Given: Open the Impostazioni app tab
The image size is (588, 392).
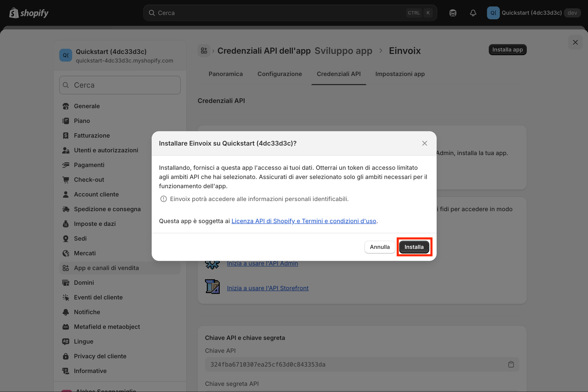Looking at the screenshot, I should (x=400, y=74).
